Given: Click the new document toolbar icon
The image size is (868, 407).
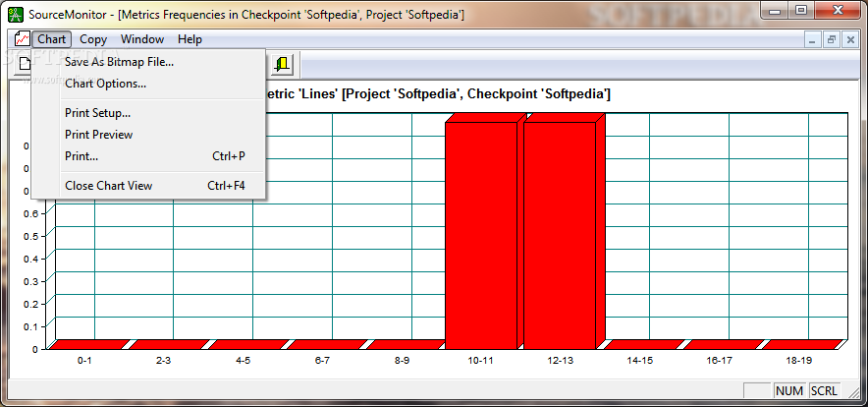Looking at the screenshot, I should [x=25, y=64].
